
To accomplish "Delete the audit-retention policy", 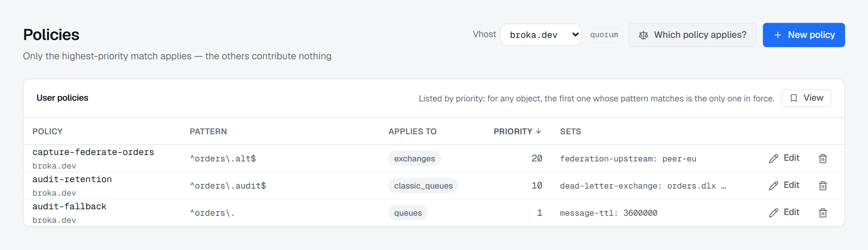I will click(823, 185).
